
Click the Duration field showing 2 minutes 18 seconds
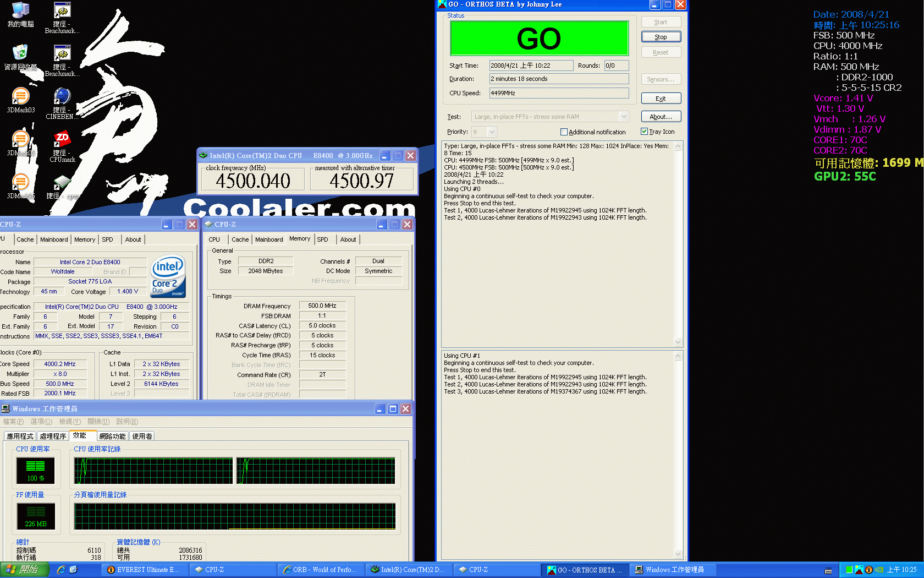559,79
